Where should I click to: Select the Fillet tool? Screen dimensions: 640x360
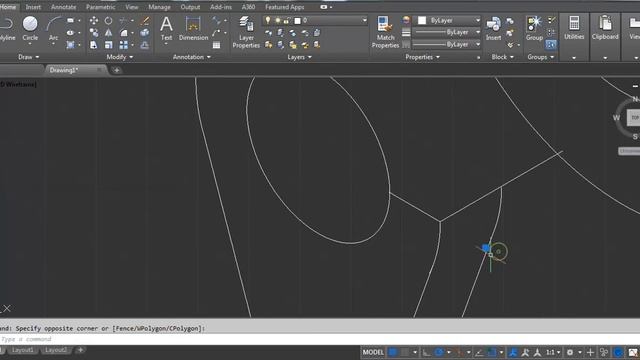tap(123, 33)
